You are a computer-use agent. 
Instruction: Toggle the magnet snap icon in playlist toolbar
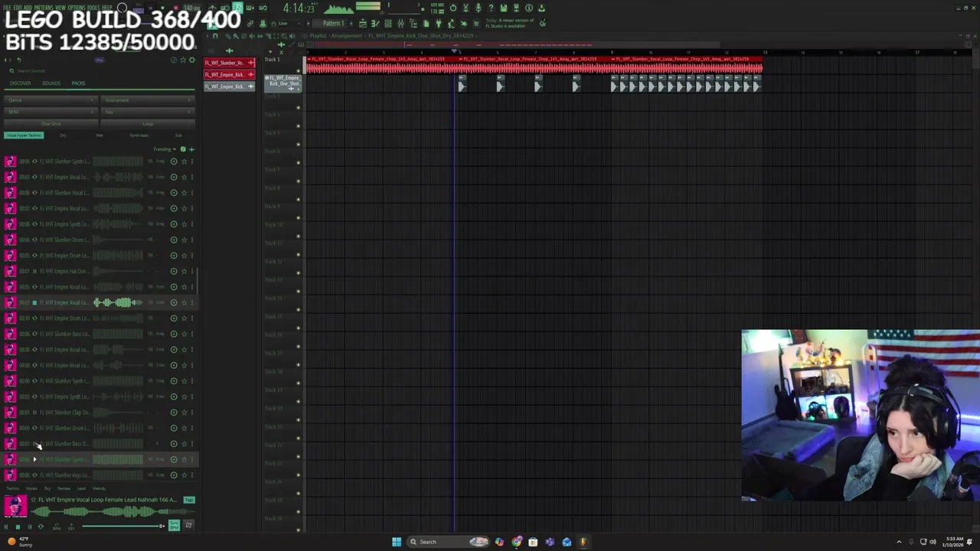[x=216, y=36]
